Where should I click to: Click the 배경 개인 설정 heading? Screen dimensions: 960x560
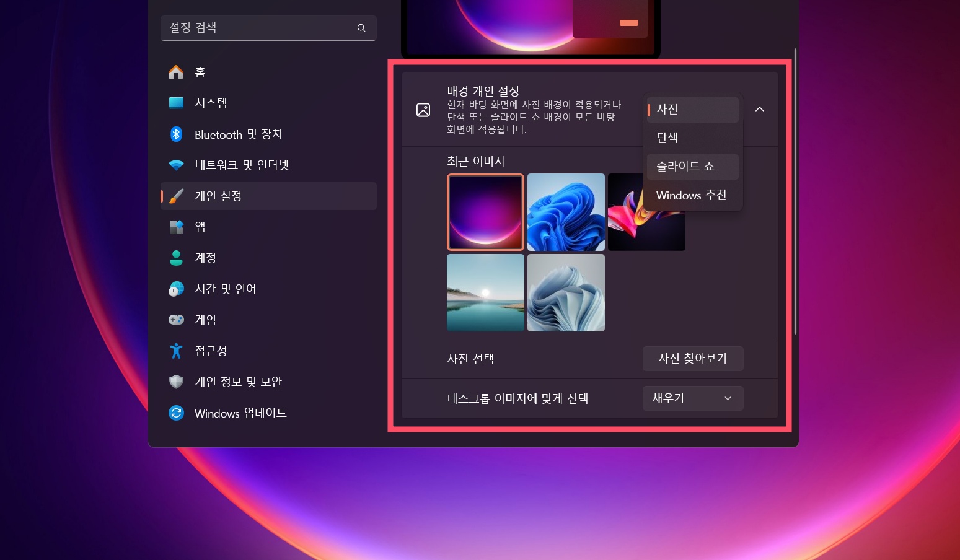[x=483, y=91]
